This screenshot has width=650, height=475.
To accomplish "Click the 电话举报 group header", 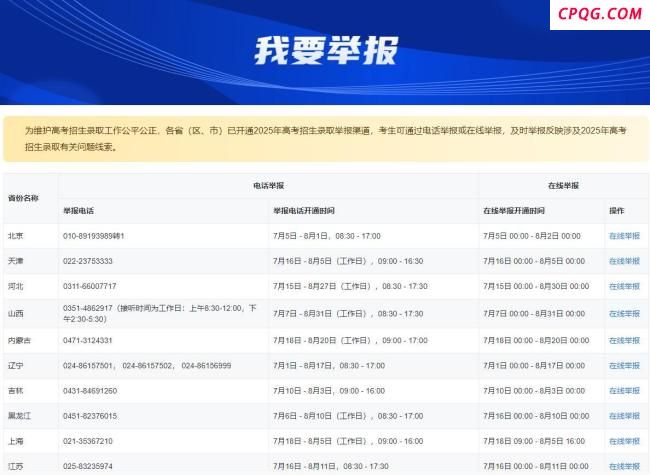I will [269, 186].
